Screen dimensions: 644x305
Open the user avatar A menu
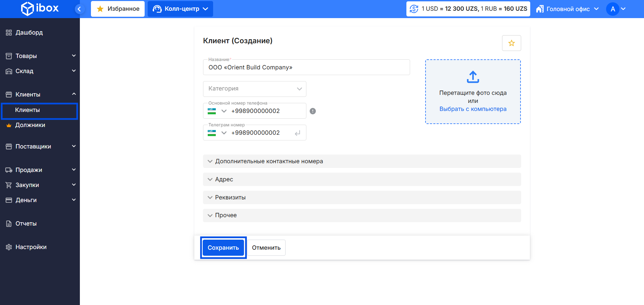click(x=615, y=9)
